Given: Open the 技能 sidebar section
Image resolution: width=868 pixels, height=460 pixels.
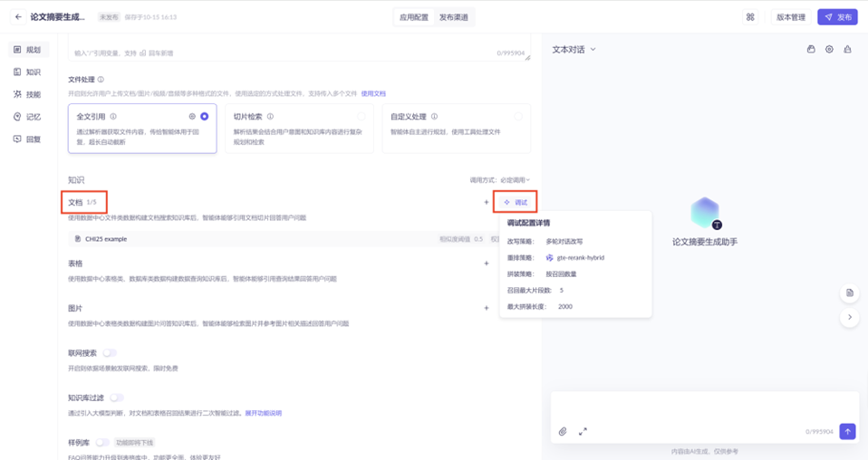Looking at the screenshot, I should tap(28, 95).
